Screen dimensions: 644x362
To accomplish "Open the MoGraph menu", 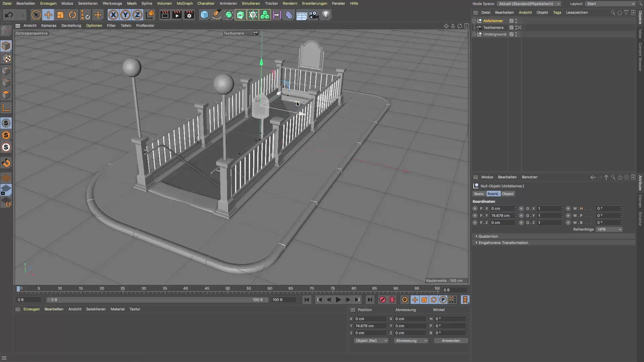I will [x=185, y=3].
